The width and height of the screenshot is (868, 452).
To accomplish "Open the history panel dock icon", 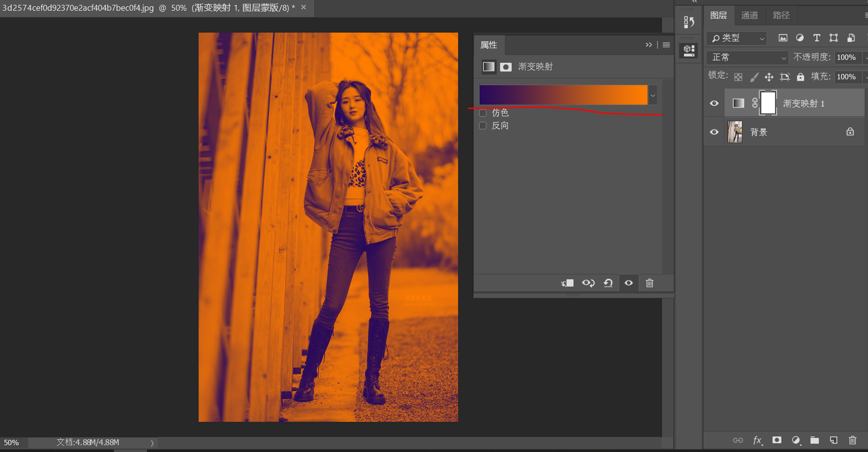I will (689, 22).
